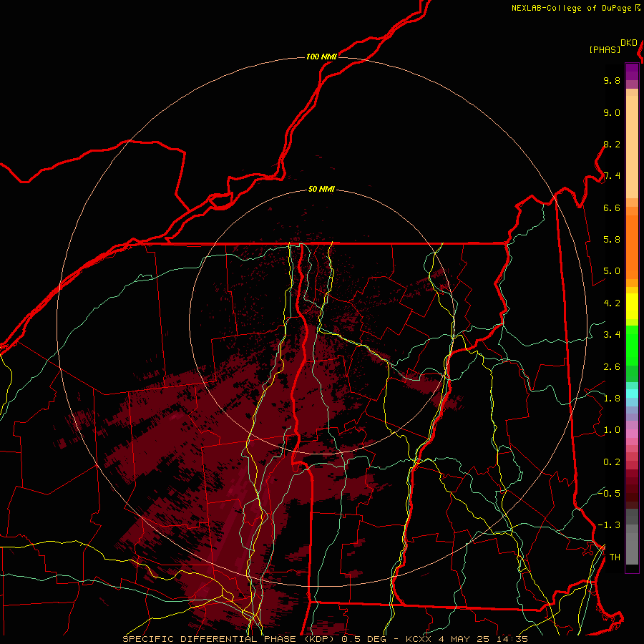Click the 7.4 value on the color scale
The height and width of the screenshot is (644, 644).
[612, 176]
